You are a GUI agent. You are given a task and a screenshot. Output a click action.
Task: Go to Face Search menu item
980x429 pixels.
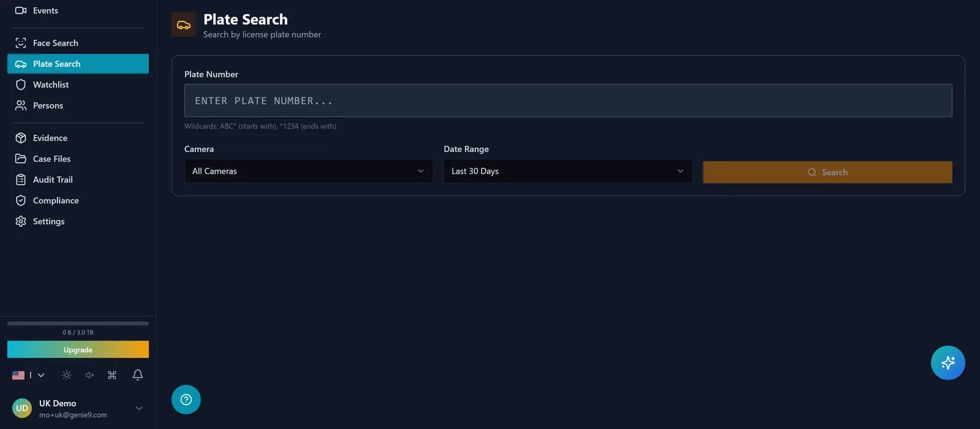point(78,43)
